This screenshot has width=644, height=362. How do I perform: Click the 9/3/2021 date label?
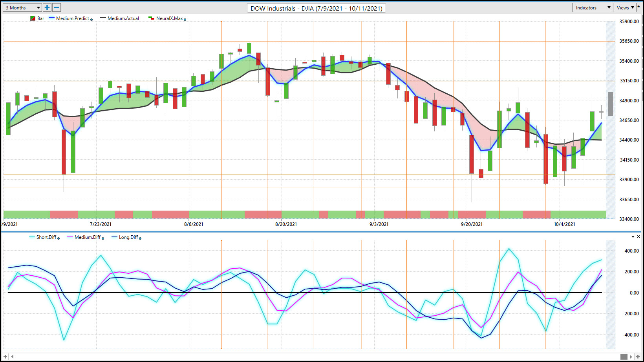click(x=379, y=224)
